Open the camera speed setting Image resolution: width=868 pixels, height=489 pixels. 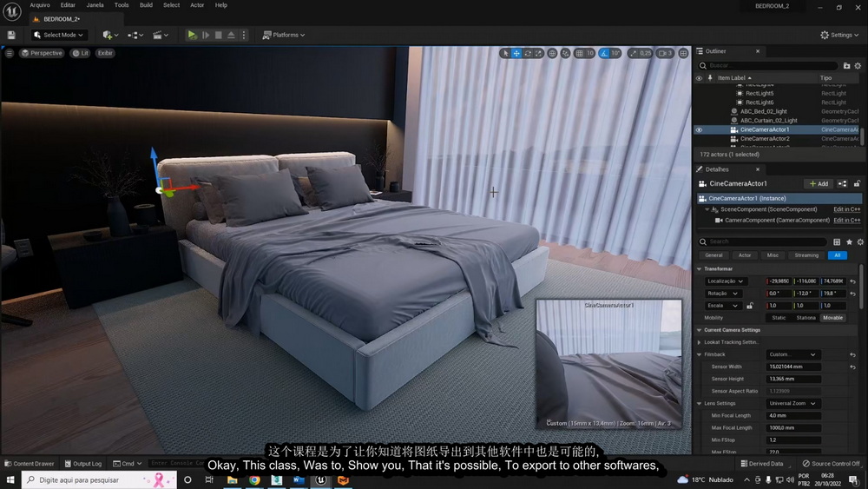click(x=665, y=53)
